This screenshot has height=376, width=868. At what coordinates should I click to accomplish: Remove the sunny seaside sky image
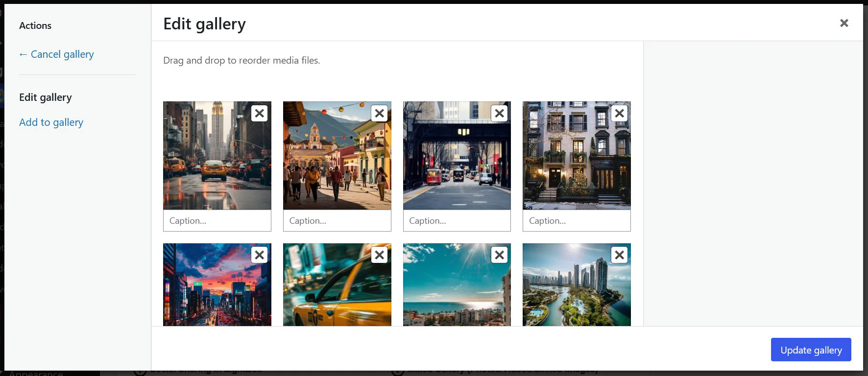[500, 255]
